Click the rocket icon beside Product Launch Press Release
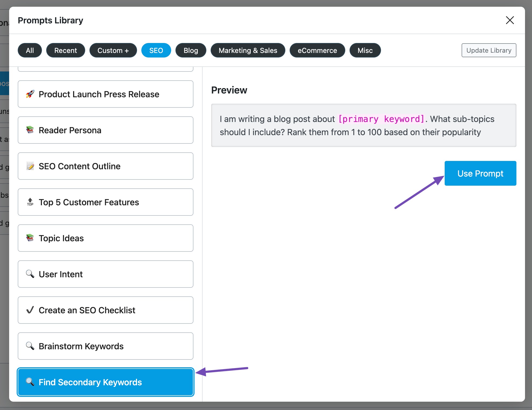Screen dimensions: 532x410 click(30, 94)
